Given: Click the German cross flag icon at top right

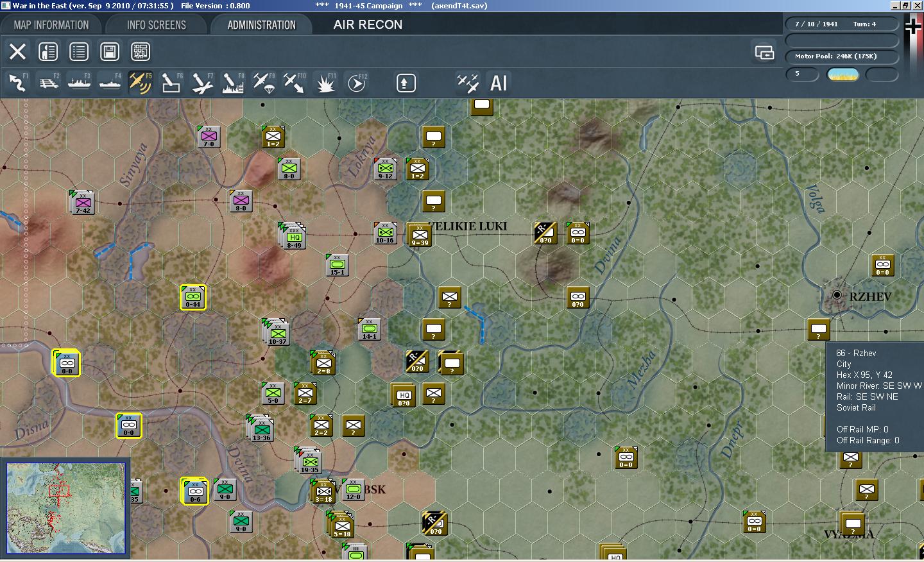Looking at the screenshot, I should point(912,27).
